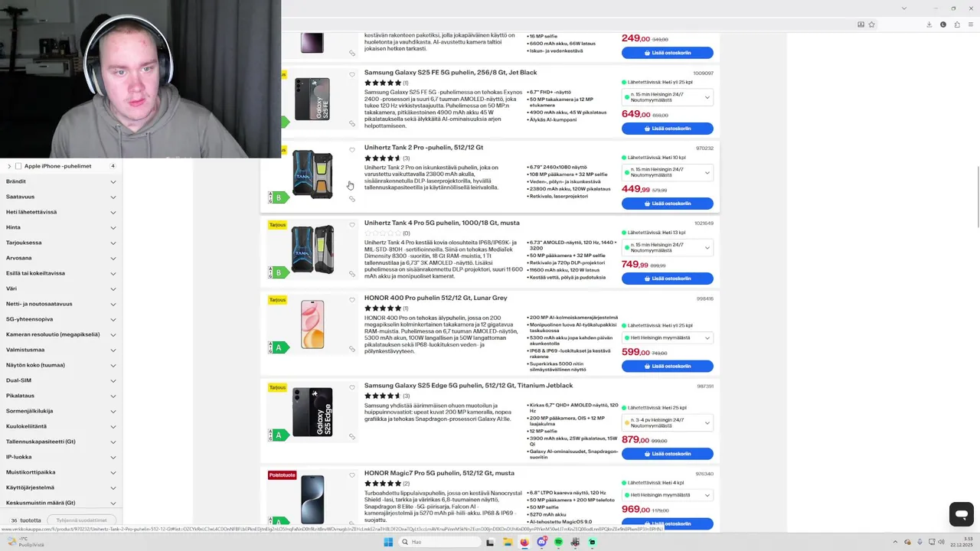Expand the Dual-SIM filter
This screenshot has width=980, height=551.
coord(61,380)
